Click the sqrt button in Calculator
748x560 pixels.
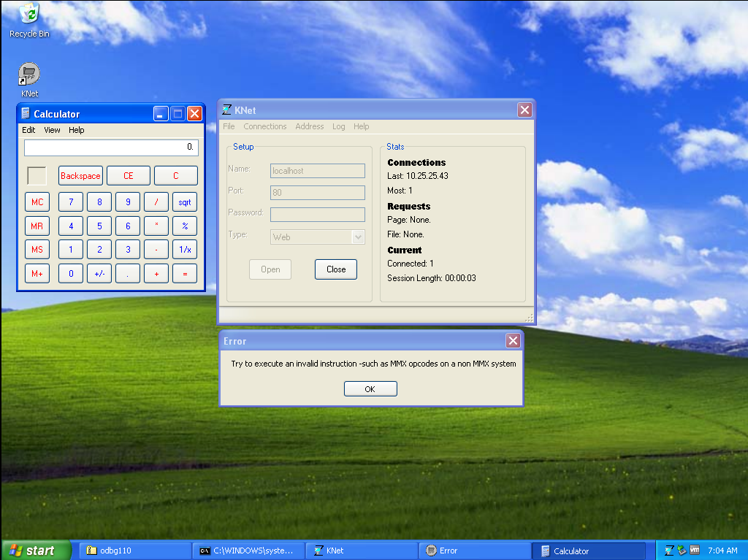[x=185, y=202]
